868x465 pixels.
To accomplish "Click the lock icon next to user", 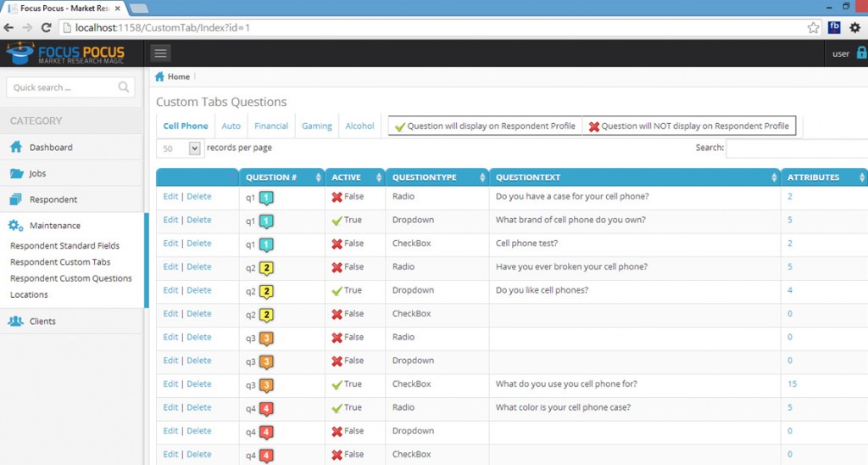I will click(x=860, y=53).
